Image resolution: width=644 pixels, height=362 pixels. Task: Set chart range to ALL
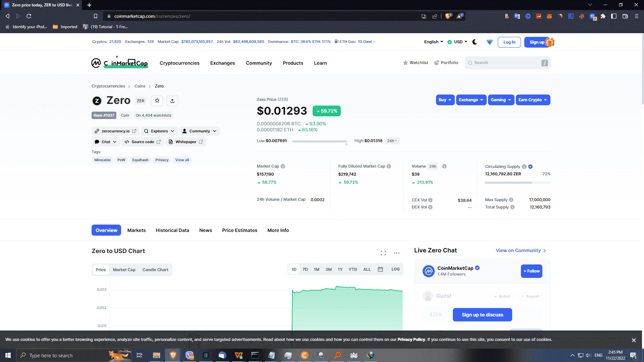click(367, 269)
